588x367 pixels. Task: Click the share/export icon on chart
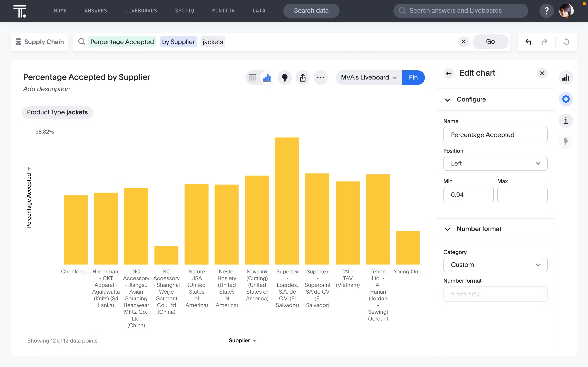tap(303, 77)
